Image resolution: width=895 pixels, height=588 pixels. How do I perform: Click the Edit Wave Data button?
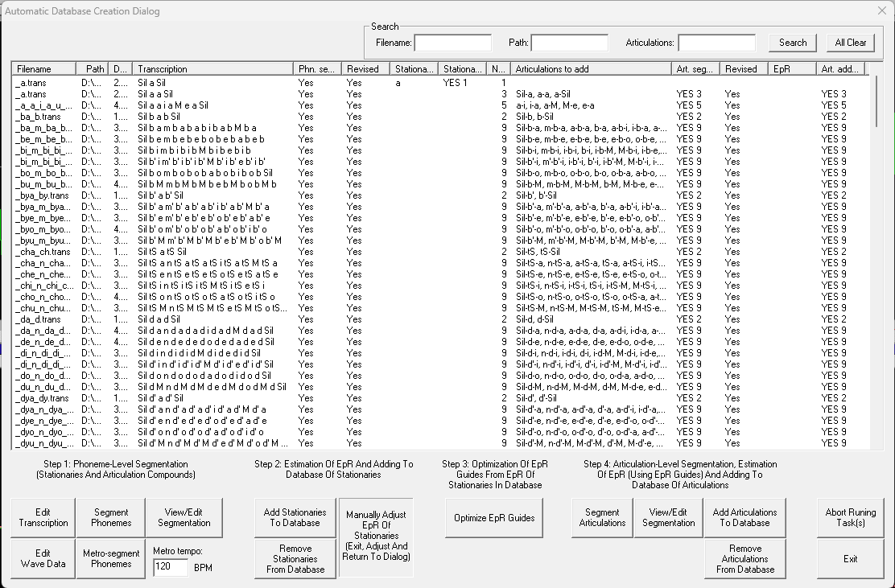(43, 558)
